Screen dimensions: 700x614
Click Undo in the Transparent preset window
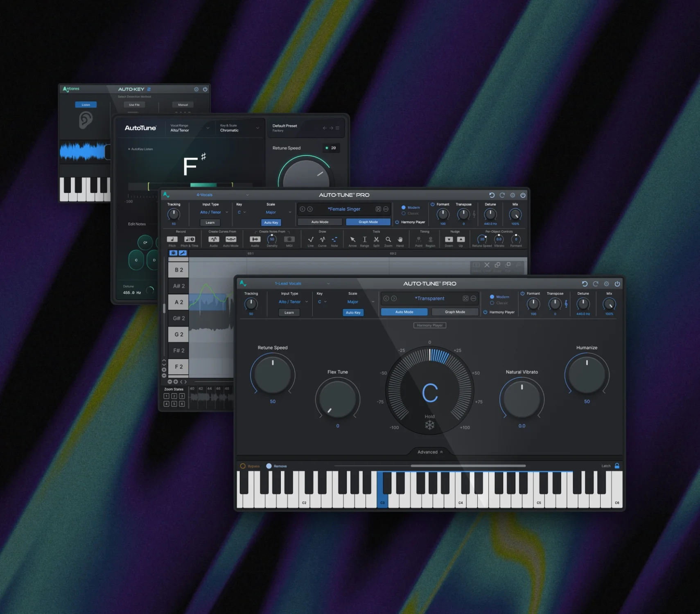(585, 284)
